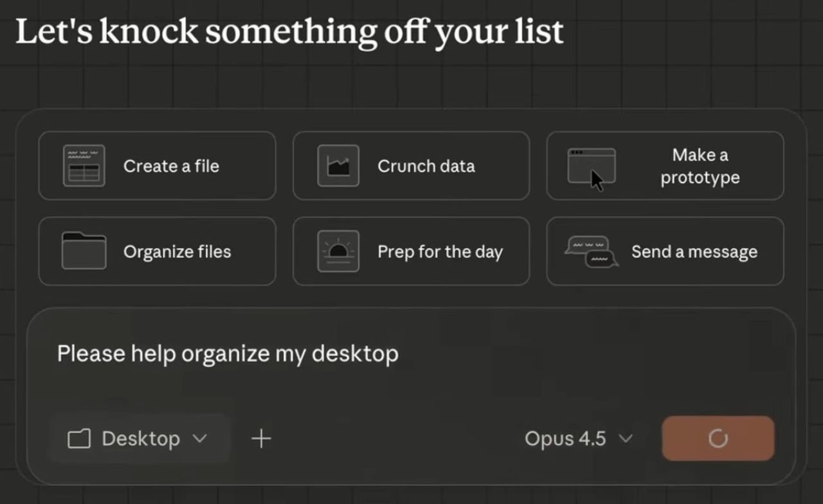Screen dimensions: 823x504
Task: Click the plus icon to add an attachment
Action: 261,438
